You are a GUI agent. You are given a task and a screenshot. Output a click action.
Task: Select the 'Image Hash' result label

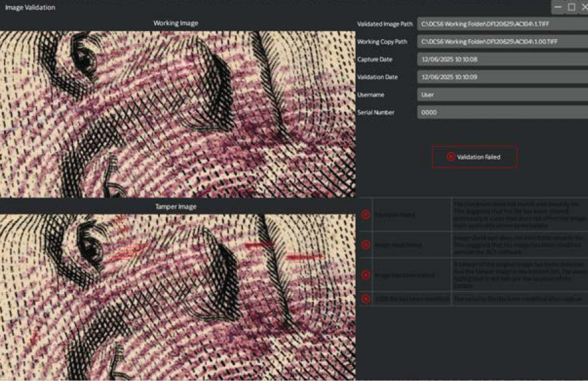[x=398, y=245]
